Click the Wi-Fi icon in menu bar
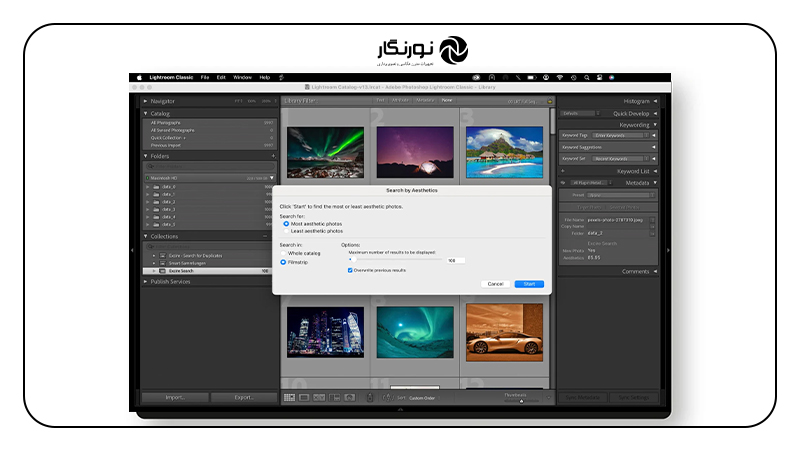This screenshot has height=450, width=800. pos(560,78)
